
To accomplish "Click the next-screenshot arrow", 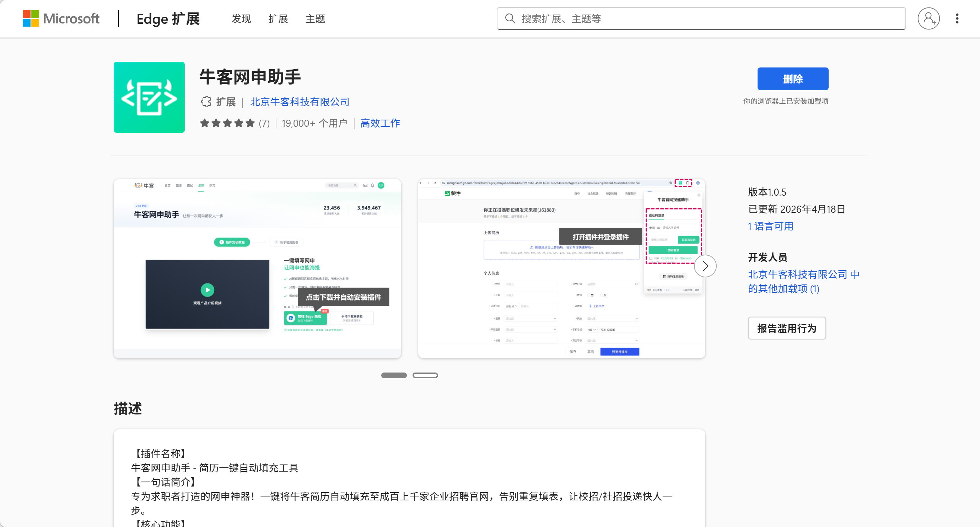I will [705, 266].
